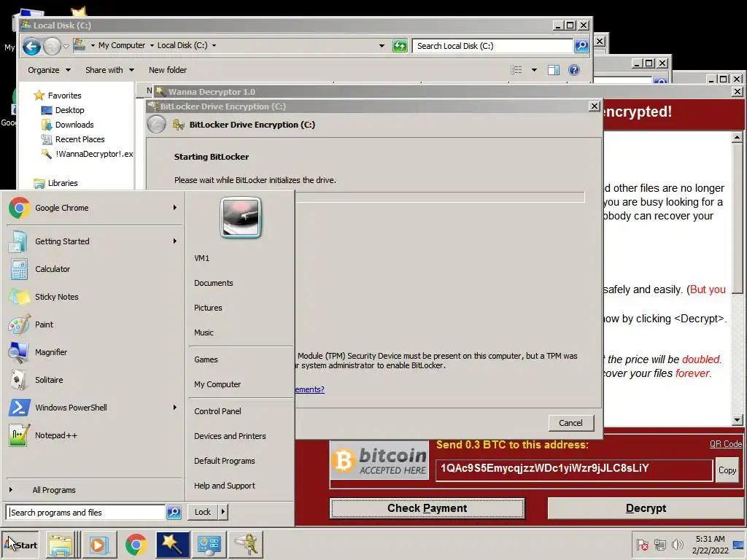Expand Getting Started submenu arrow
Screen dimensions: 747x560
[175, 241]
